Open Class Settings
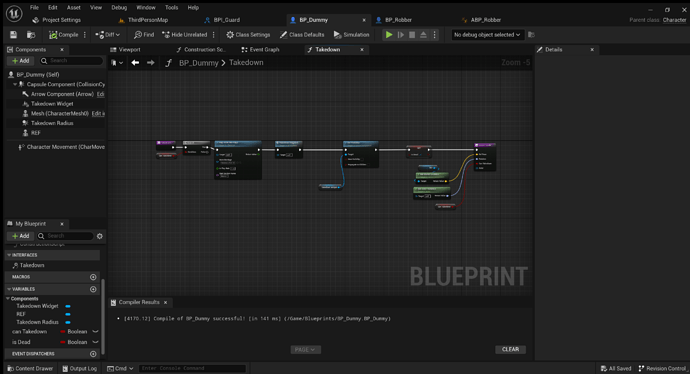 (248, 35)
